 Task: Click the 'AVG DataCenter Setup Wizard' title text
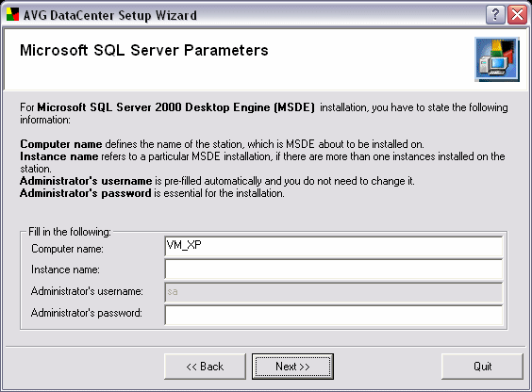(110, 15)
